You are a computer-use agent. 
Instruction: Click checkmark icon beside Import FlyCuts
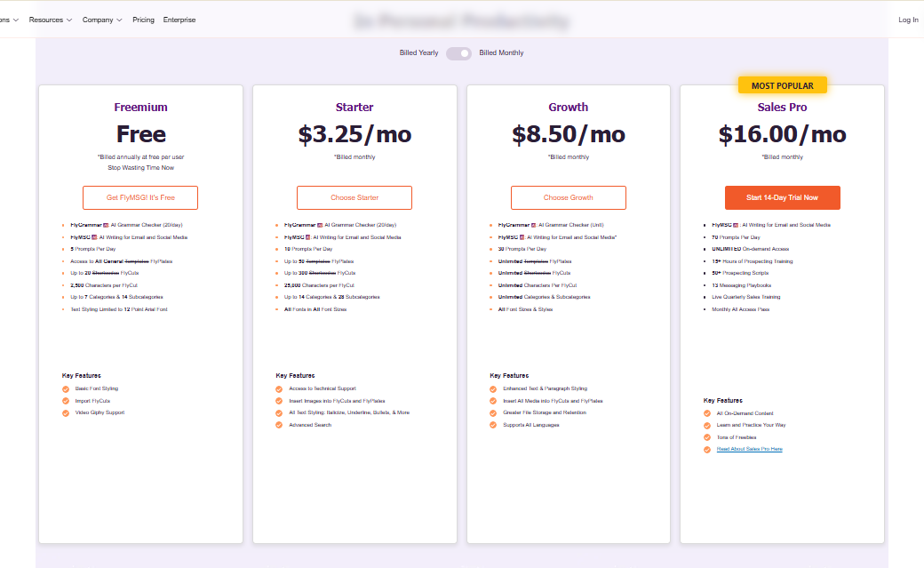[x=66, y=401]
